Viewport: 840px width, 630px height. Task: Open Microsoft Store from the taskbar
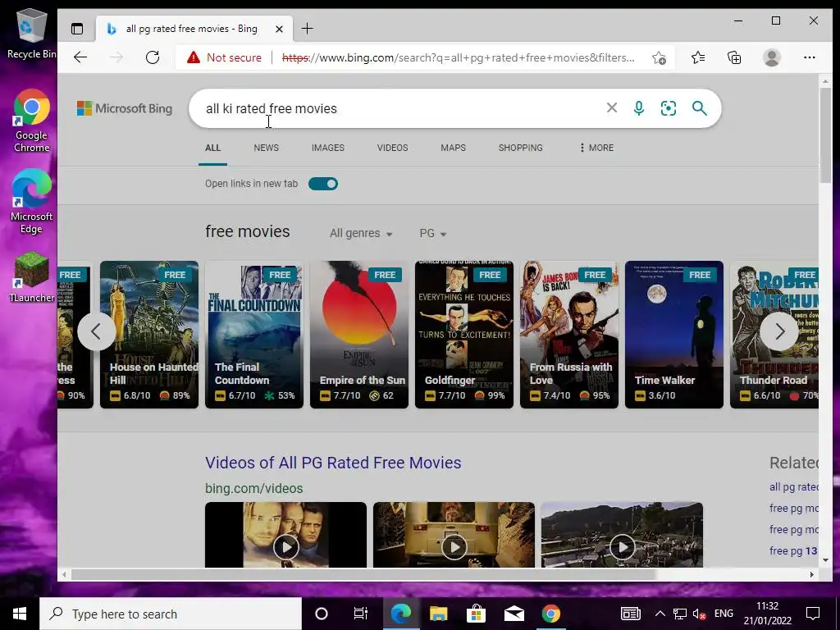pyautogui.click(x=476, y=614)
